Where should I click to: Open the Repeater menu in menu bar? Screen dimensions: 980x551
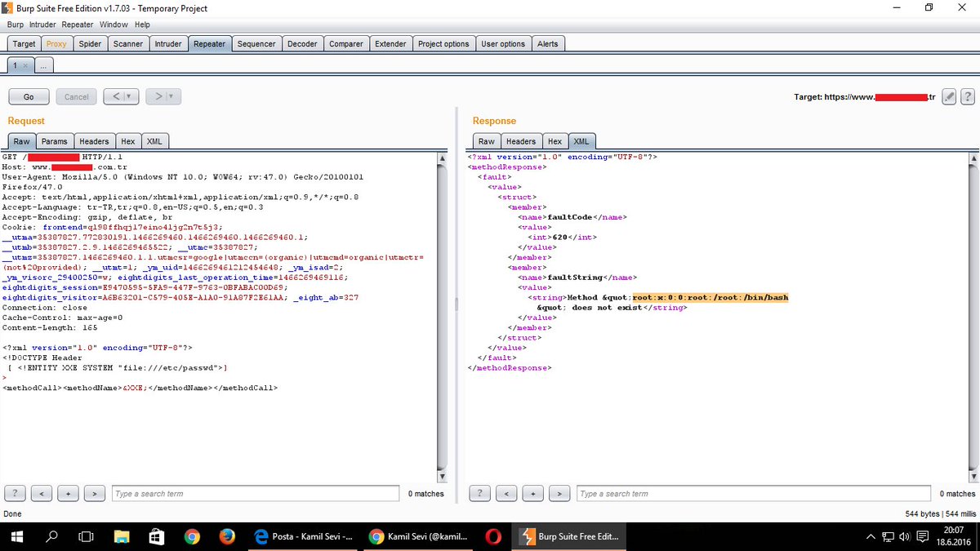[x=78, y=24]
